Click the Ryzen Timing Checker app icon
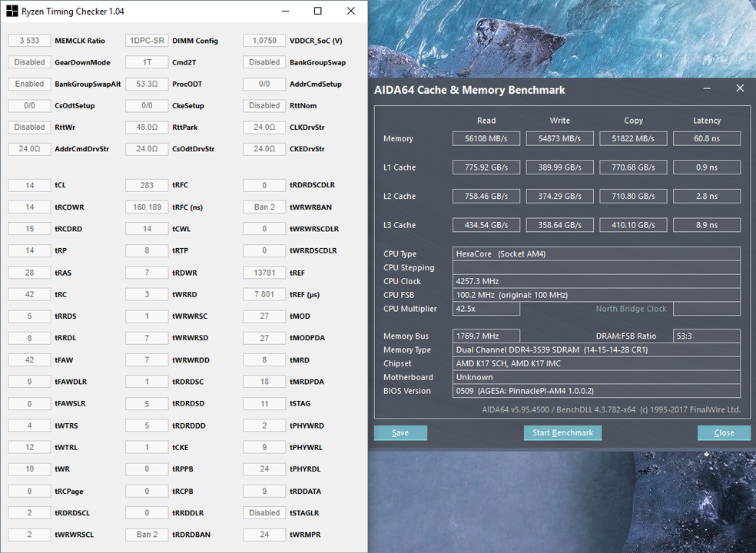Screen dimensions: 756x553 coord(12,11)
